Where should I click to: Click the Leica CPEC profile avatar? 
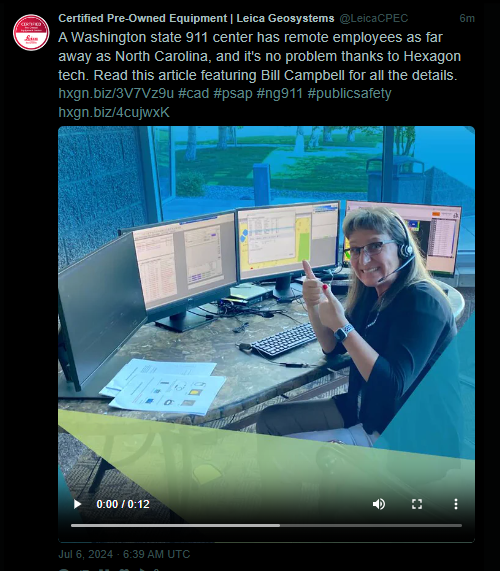pos(31,32)
